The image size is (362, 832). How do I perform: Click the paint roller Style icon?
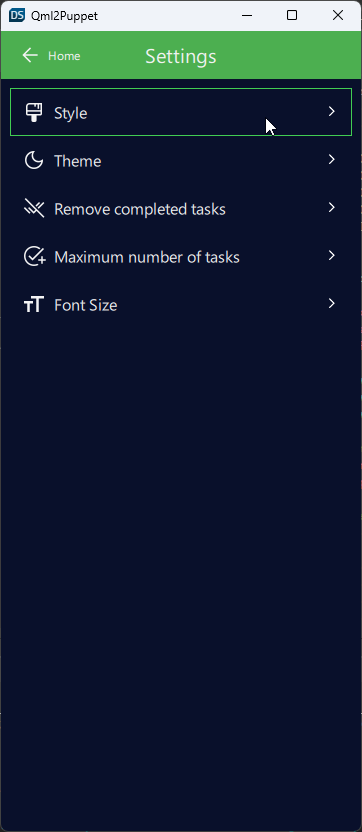pos(34,112)
